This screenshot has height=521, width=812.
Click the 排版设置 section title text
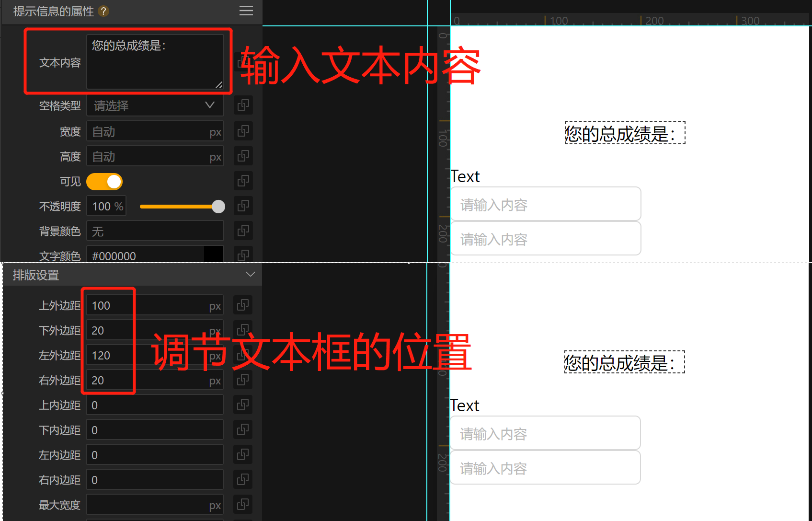(36, 275)
